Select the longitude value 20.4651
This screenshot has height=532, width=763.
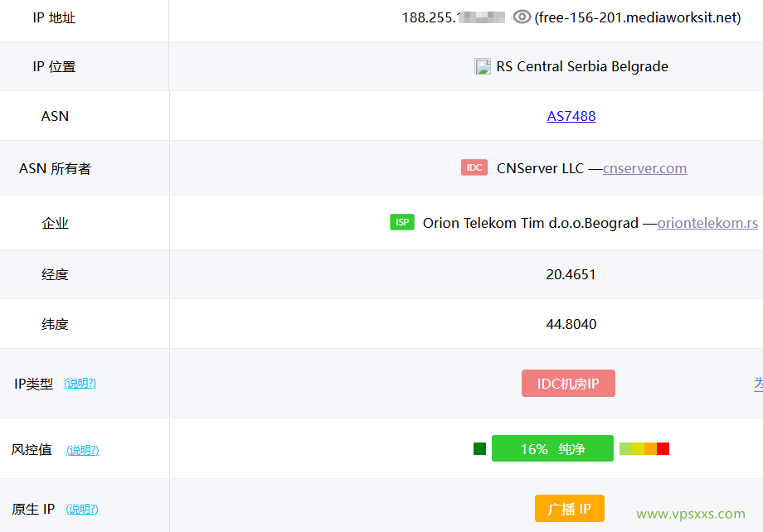tap(571, 274)
